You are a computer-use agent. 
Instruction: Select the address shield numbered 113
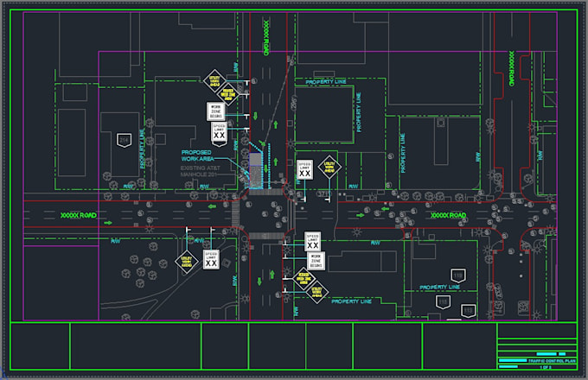pos(468,310)
